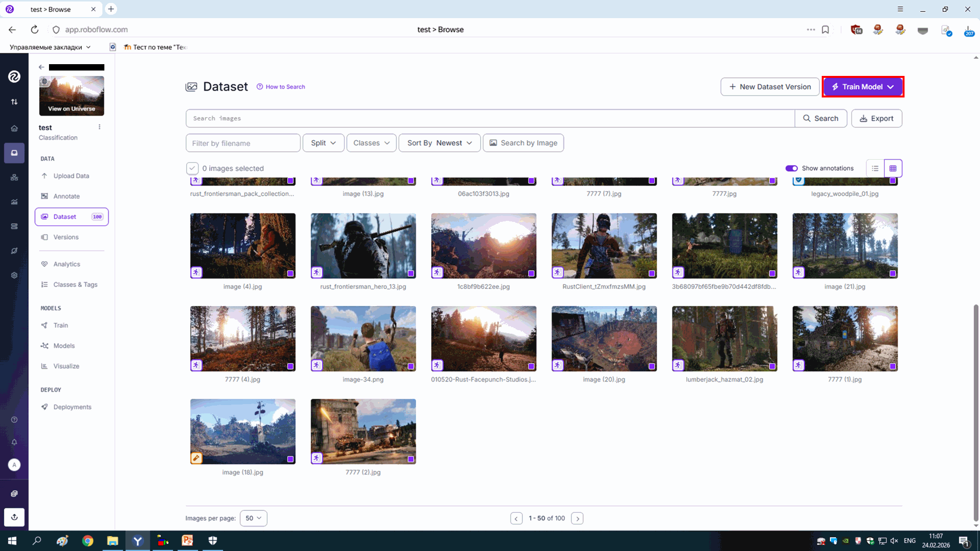Click New Dataset Version button

pos(770,87)
